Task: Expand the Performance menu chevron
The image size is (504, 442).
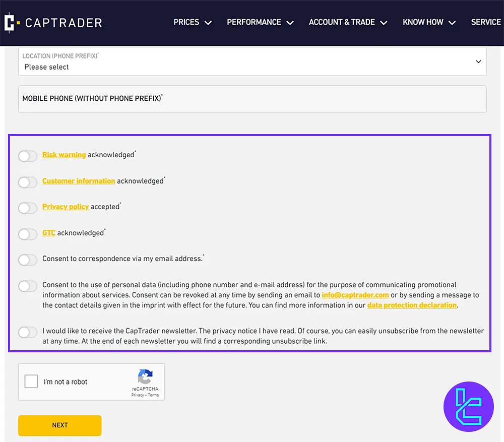Action: point(290,23)
